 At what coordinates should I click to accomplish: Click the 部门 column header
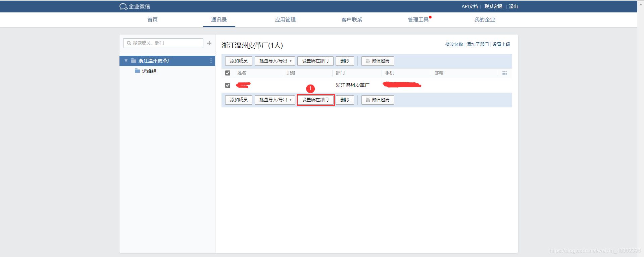340,73
